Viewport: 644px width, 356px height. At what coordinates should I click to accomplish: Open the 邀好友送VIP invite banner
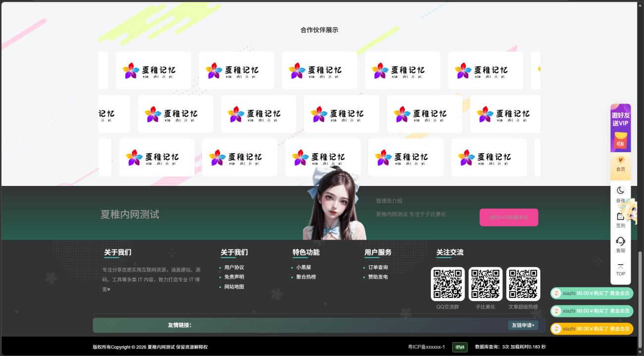tap(620, 127)
